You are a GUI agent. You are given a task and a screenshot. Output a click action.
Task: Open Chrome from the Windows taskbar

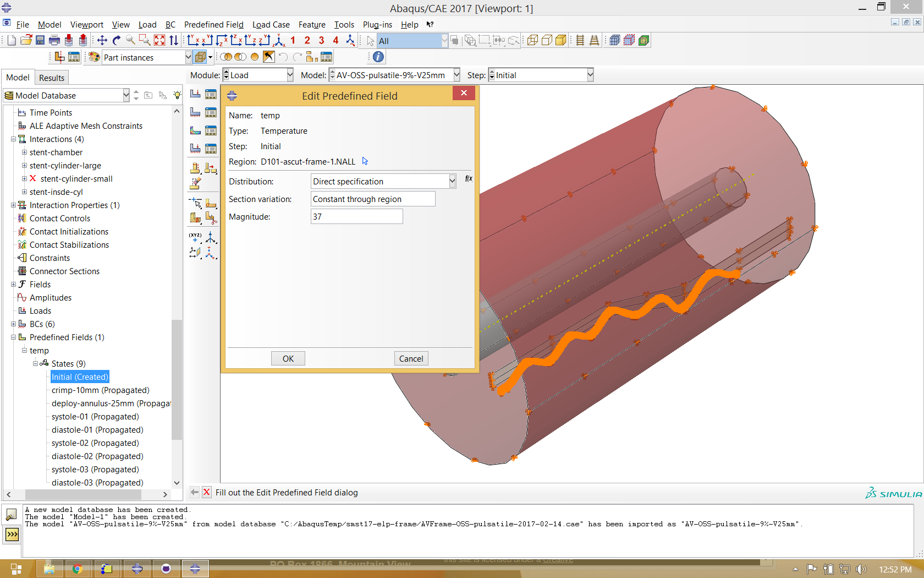(x=77, y=569)
